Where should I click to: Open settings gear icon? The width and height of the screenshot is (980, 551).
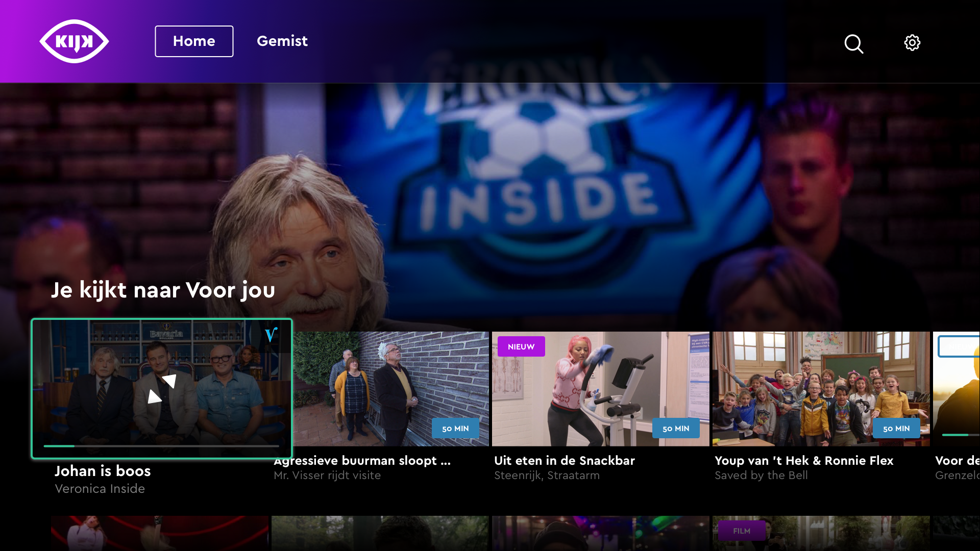coord(912,42)
